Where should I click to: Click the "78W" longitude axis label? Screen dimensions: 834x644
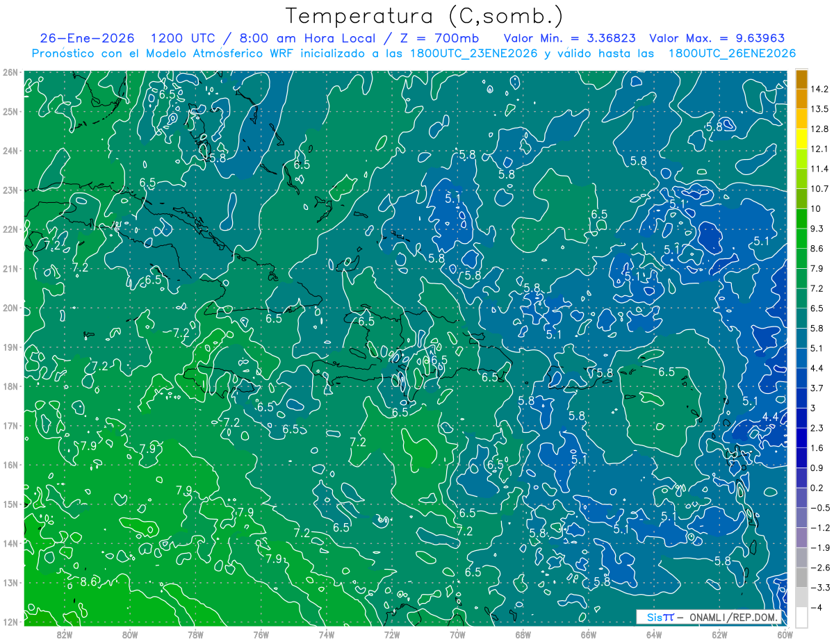coord(195,634)
